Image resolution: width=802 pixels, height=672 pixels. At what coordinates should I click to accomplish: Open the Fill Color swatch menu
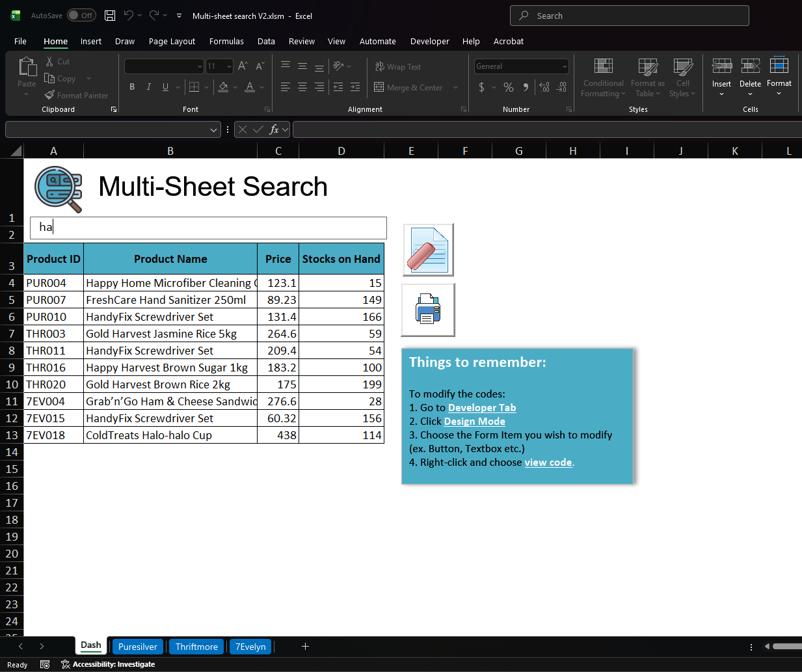click(x=235, y=86)
